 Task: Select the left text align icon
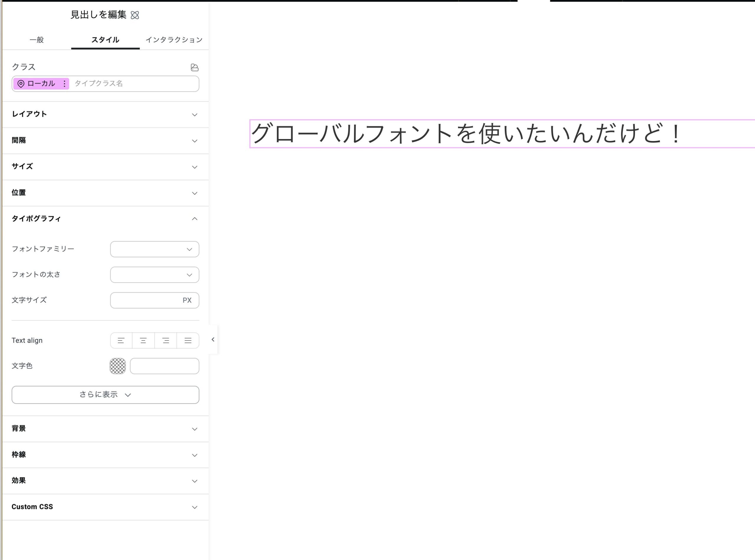coord(121,340)
